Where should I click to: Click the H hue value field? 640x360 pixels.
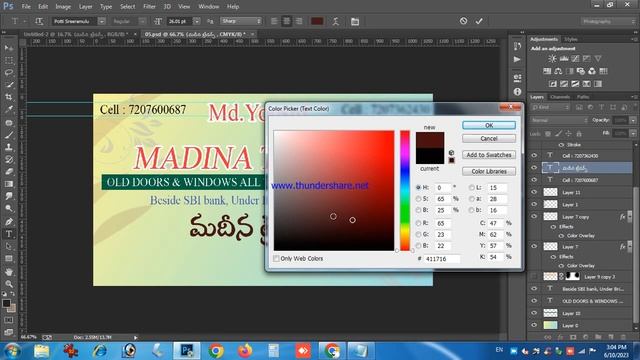click(442, 187)
